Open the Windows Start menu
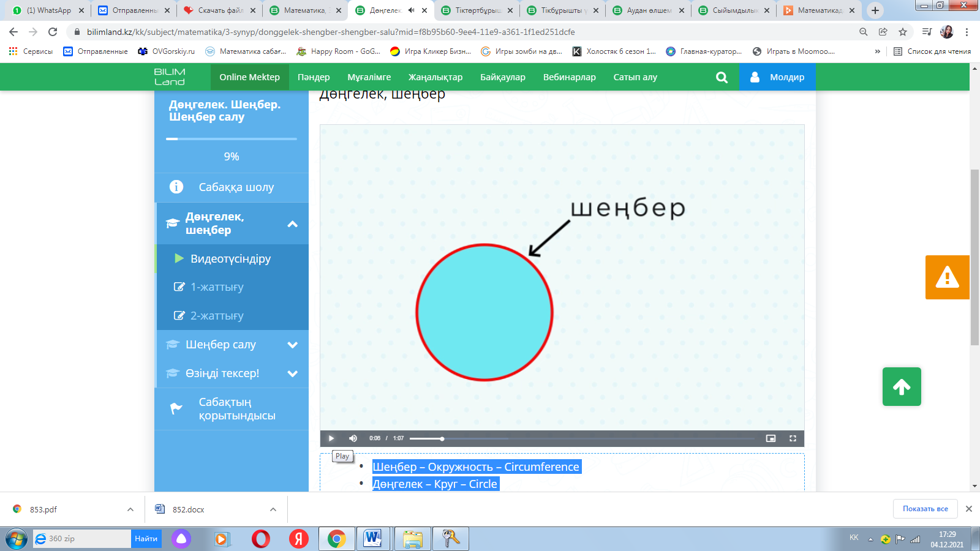This screenshot has height=551, width=980. tap(16, 539)
